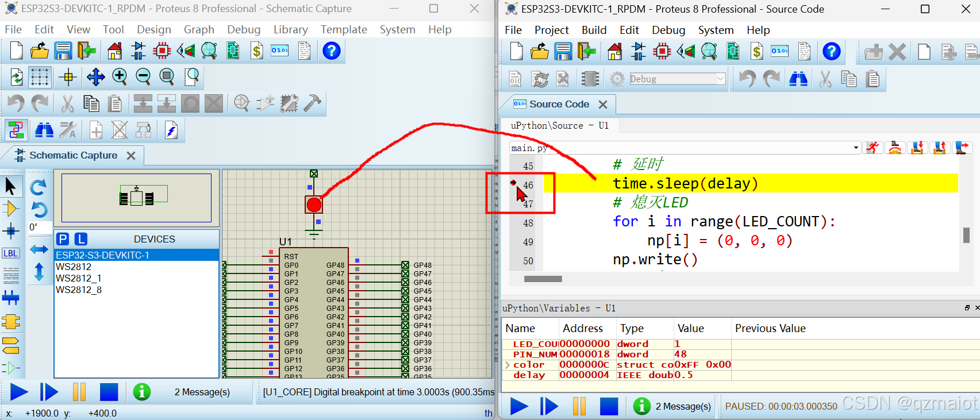This screenshot has height=420, width=980.
Task: Click PIN_NUM variable row
Action: (x=740, y=355)
